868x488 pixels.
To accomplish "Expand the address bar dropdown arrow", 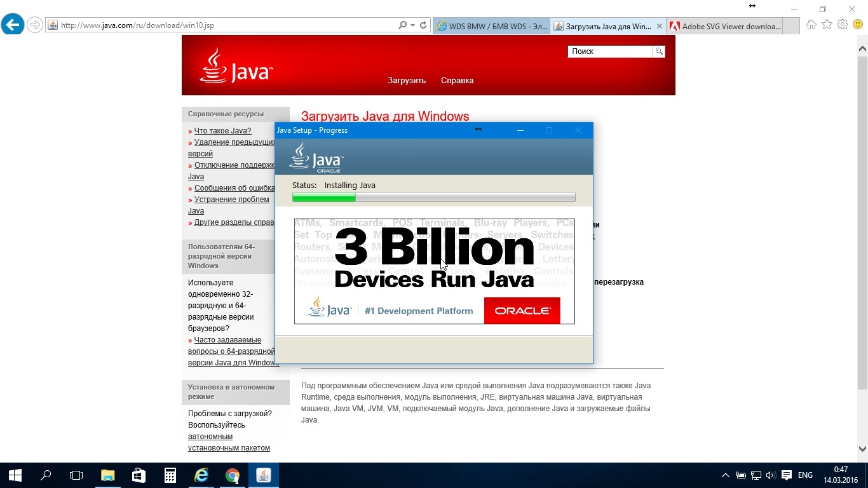I will 413,25.
